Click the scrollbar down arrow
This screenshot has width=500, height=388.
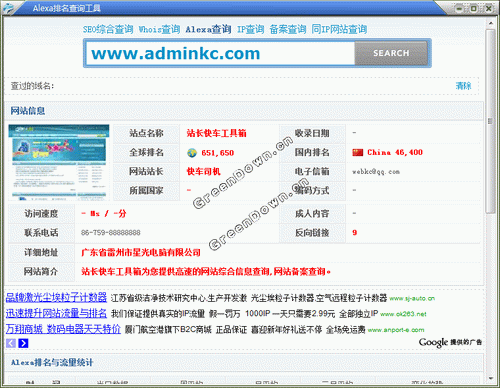[x=490, y=378]
